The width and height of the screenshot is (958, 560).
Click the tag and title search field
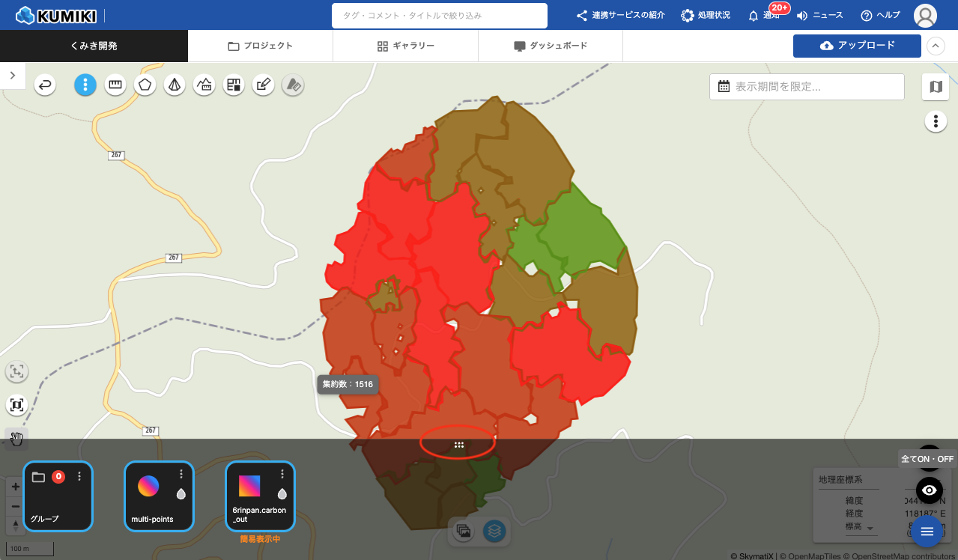(x=439, y=15)
